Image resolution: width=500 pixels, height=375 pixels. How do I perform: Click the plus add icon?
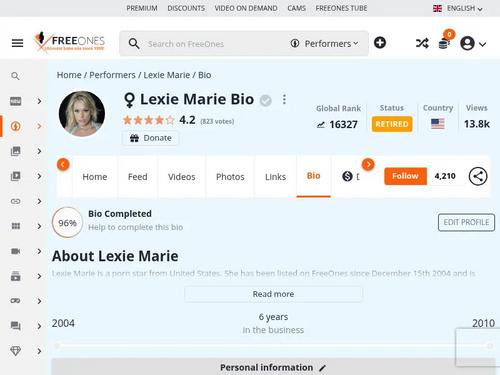380,43
